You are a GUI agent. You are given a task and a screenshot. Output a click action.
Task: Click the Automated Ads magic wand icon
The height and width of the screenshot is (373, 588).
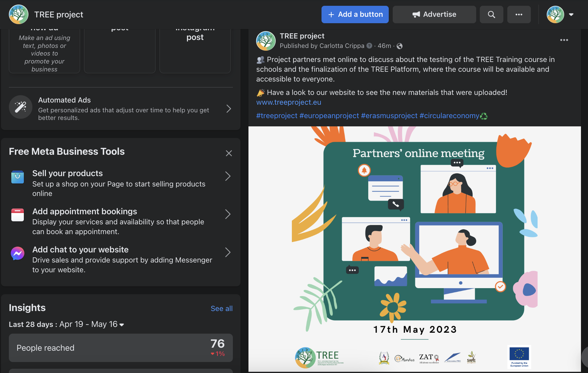pyautogui.click(x=20, y=107)
